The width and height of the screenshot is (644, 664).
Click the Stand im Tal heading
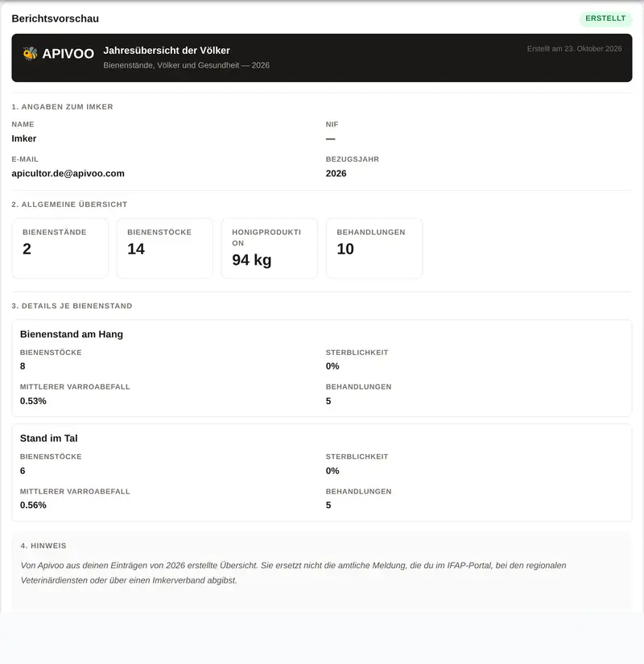[x=49, y=439]
